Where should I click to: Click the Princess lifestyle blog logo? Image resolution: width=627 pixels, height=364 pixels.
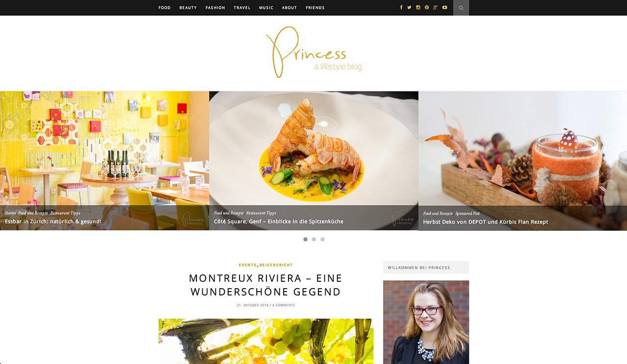point(314,52)
